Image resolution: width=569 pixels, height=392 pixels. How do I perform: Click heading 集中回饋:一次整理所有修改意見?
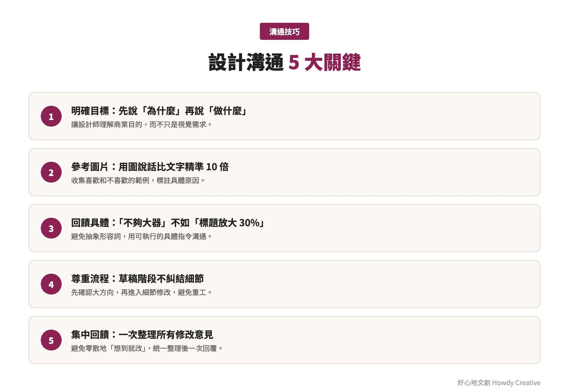(142, 335)
